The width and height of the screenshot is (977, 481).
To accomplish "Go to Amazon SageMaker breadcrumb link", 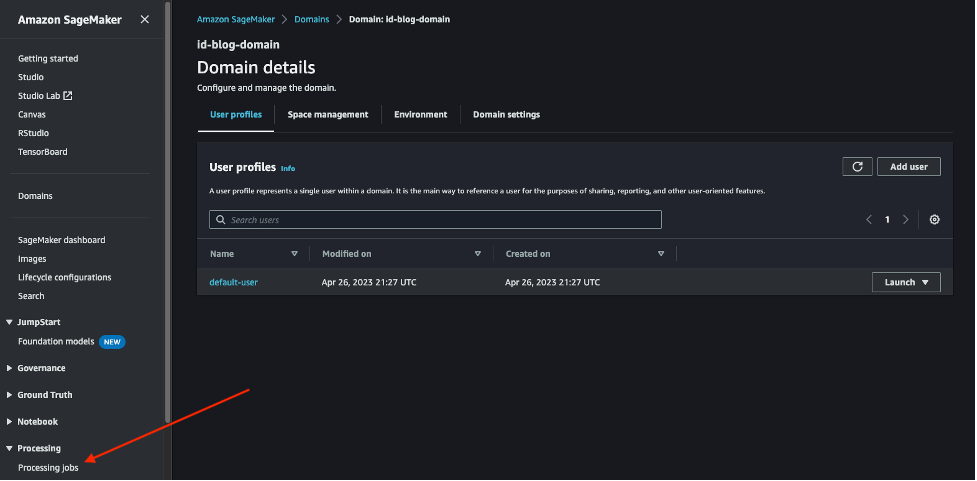I will [236, 19].
